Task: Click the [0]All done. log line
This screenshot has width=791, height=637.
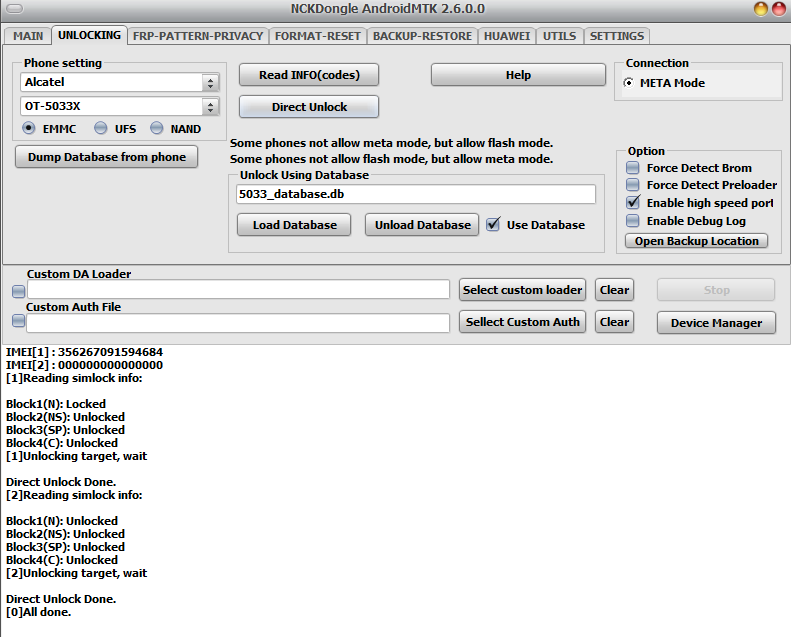Action: click(38, 612)
